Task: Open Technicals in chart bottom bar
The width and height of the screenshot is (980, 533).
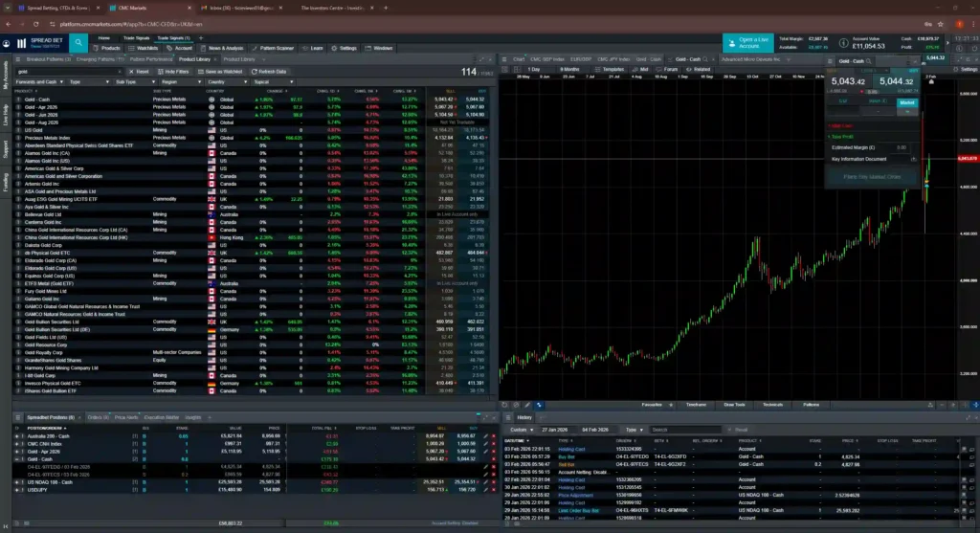Action: click(772, 405)
